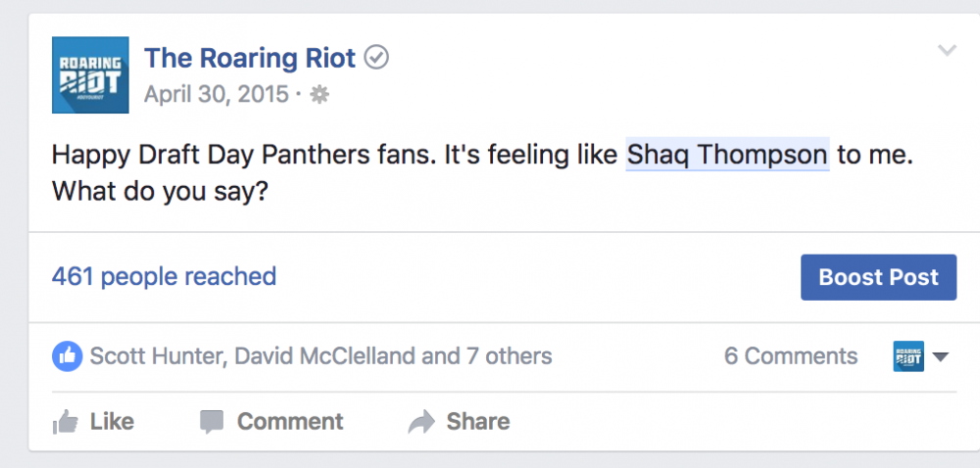The image size is (980, 468).
Task: Open The Roaring Riot page name link
Action: point(250,58)
